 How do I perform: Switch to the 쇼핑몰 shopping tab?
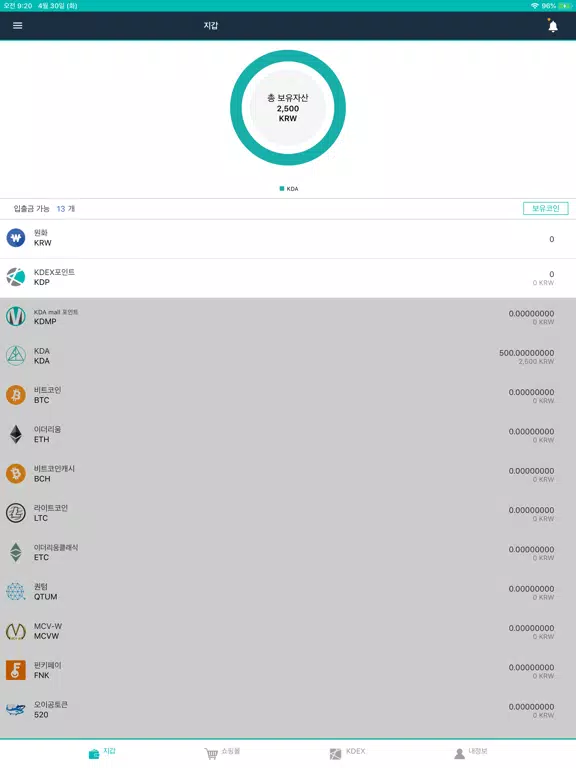pos(222,752)
